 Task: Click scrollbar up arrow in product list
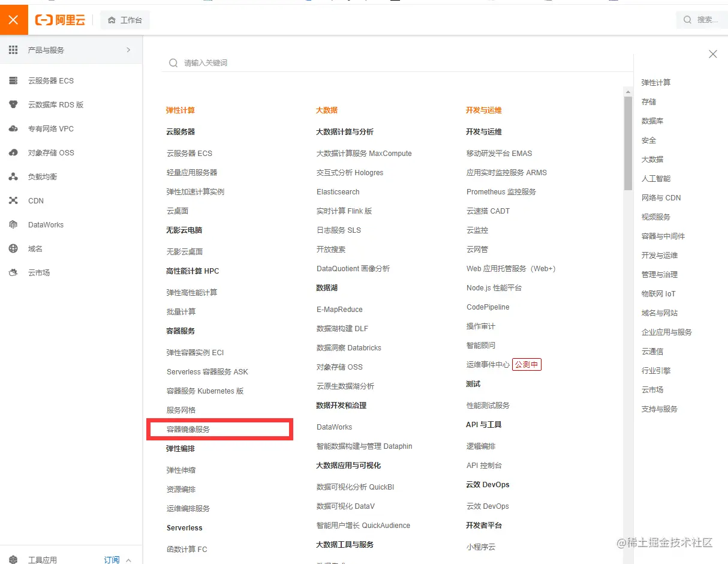pos(628,92)
